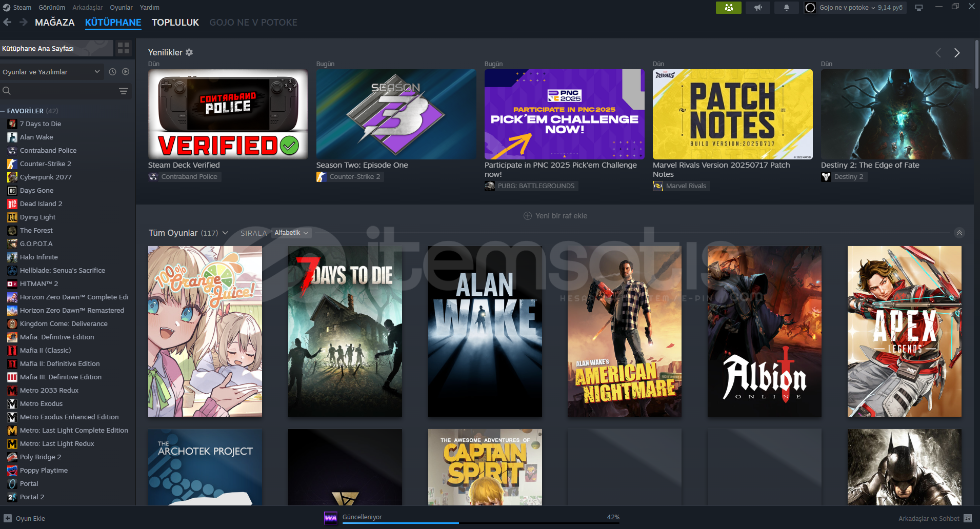
Task: Go back with the left arrow
Action: (x=7, y=22)
